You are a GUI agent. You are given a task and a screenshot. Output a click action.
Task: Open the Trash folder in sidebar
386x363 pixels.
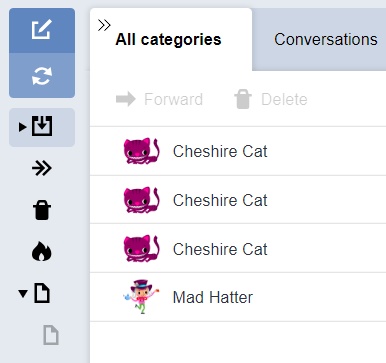click(42, 210)
